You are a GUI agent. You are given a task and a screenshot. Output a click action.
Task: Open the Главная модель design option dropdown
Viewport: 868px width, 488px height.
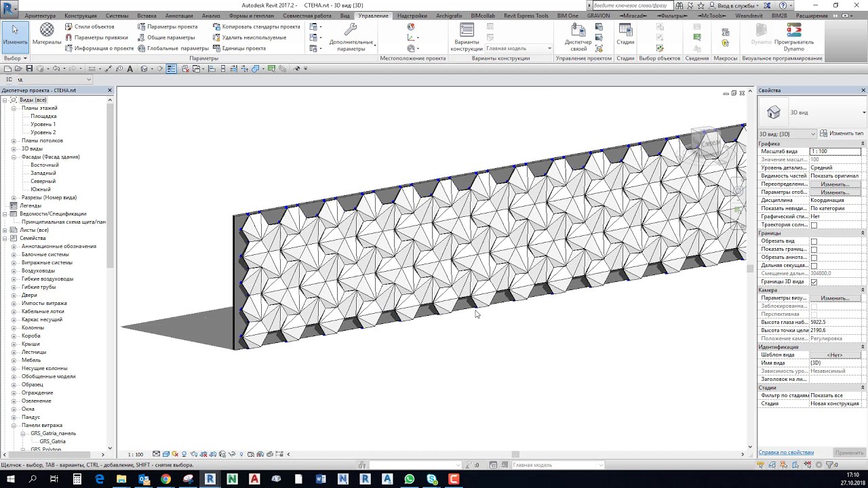click(x=519, y=48)
